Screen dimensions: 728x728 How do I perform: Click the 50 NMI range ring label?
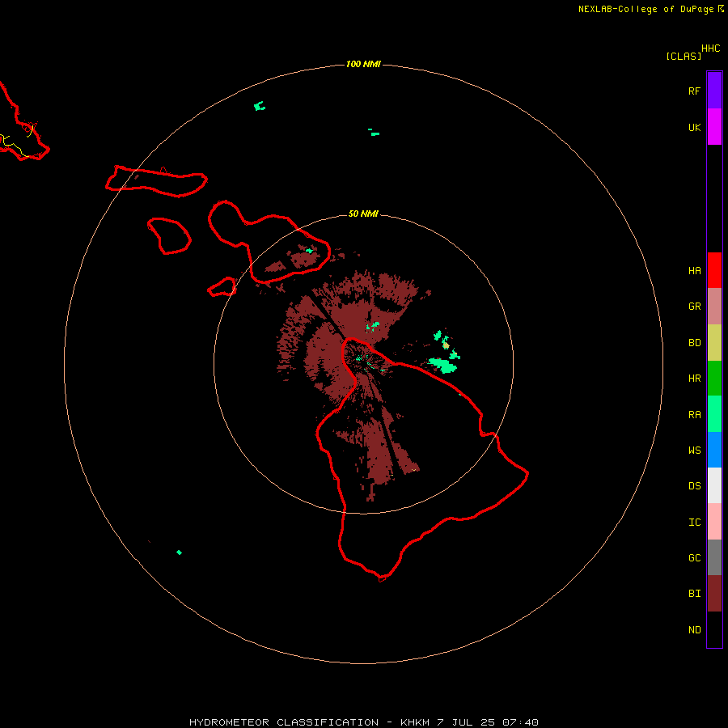pyautogui.click(x=363, y=214)
